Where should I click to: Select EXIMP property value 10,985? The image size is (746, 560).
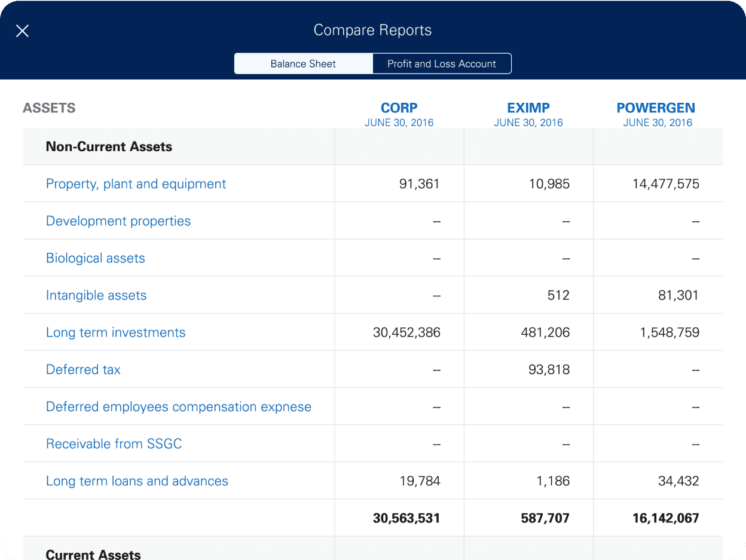point(549,184)
